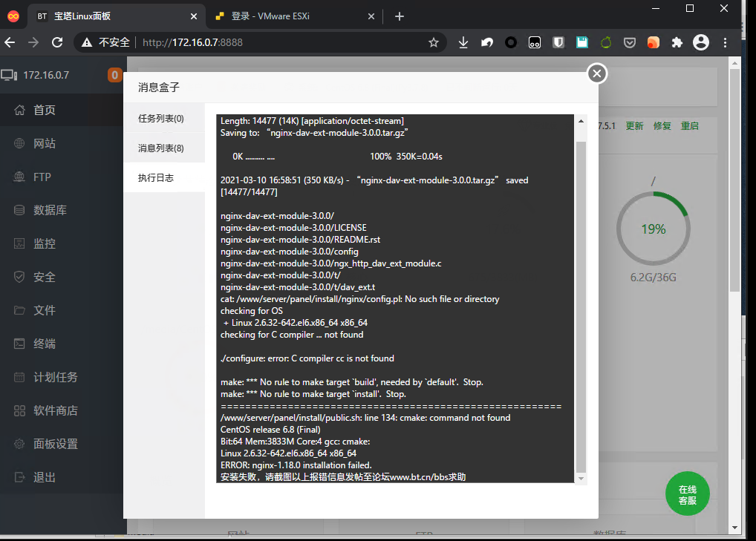Open the 安全 sidebar item
Viewport: 756px width, 541px height.
(x=62, y=277)
